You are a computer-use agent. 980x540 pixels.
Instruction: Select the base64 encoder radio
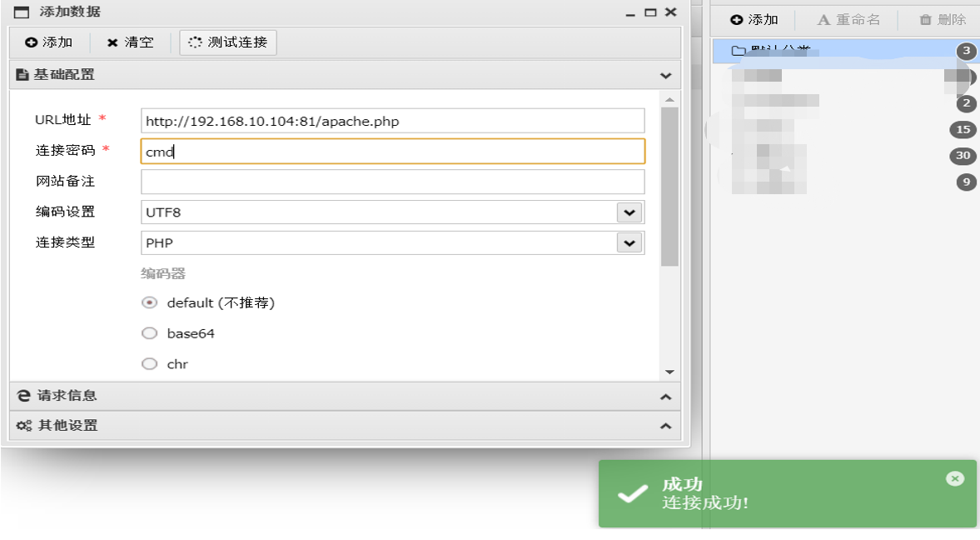pos(149,333)
